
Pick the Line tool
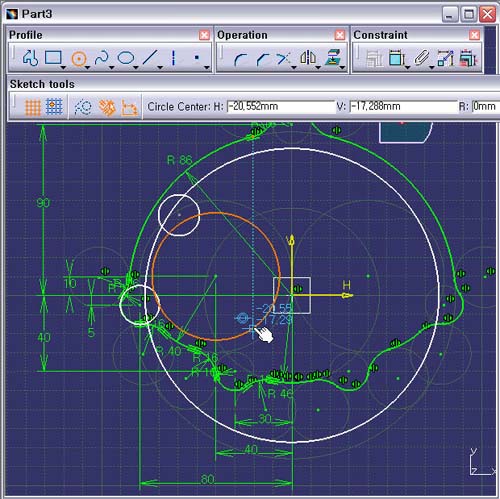pos(150,58)
